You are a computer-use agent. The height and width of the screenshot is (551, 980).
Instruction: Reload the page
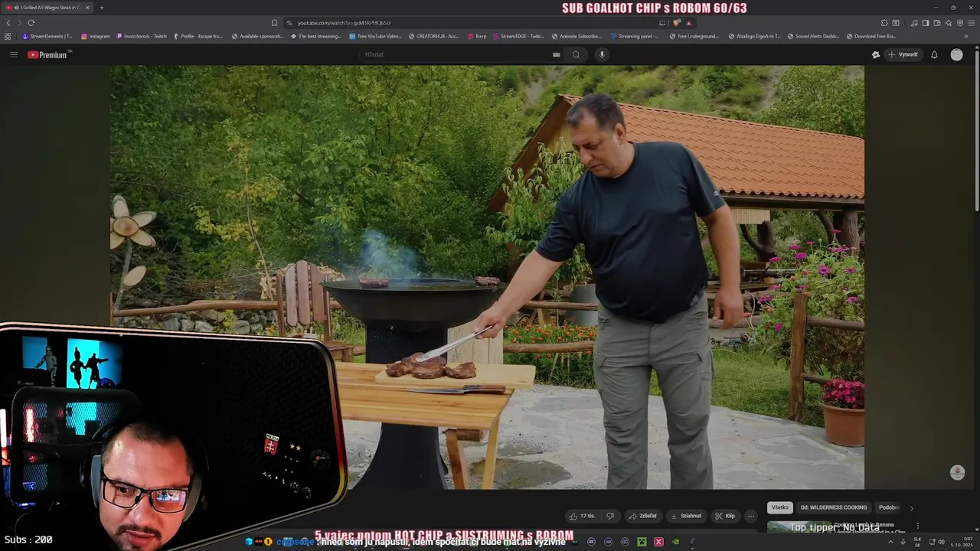point(31,23)
